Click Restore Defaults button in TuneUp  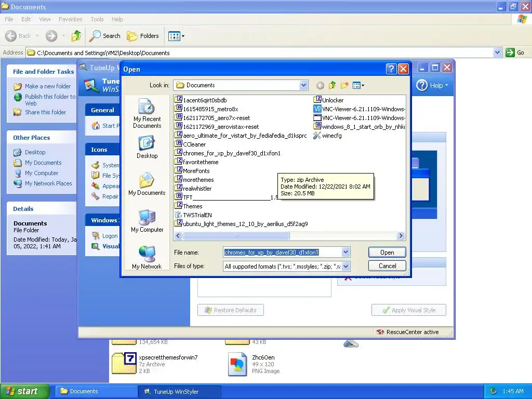tap(231, 310)
